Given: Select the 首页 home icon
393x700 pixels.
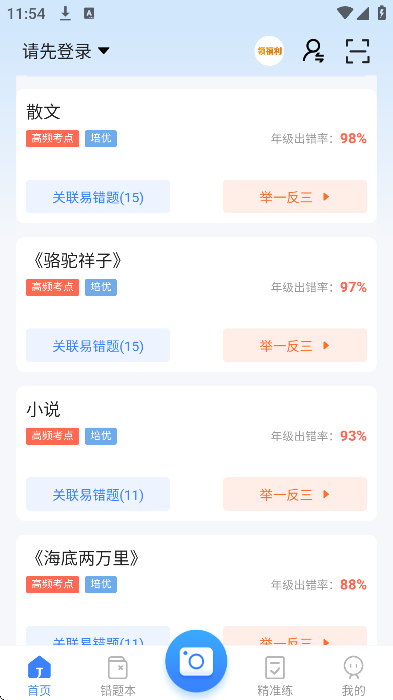Looking at the screenshot, I should pos(39,668).
